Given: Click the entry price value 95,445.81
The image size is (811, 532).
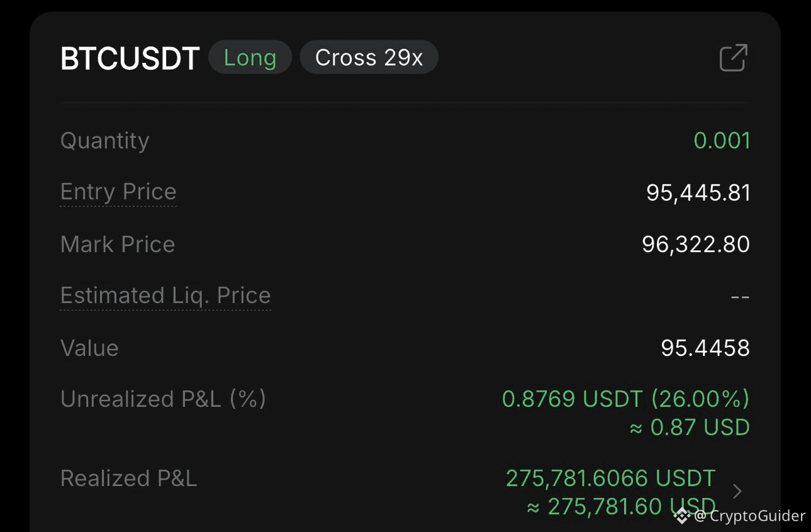Looking at the screenshot, I should tap(698, 192).
